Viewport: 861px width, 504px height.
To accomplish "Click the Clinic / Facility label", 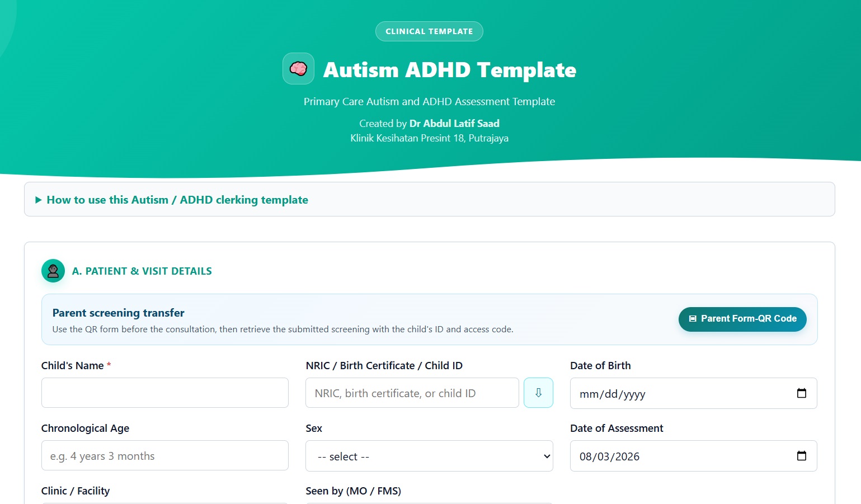I will 76,491.
